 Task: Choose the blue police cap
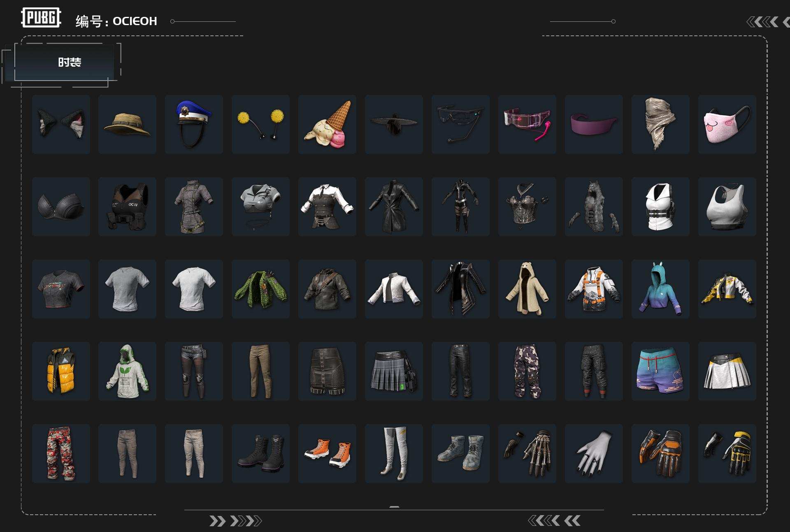tap(194, 124)
